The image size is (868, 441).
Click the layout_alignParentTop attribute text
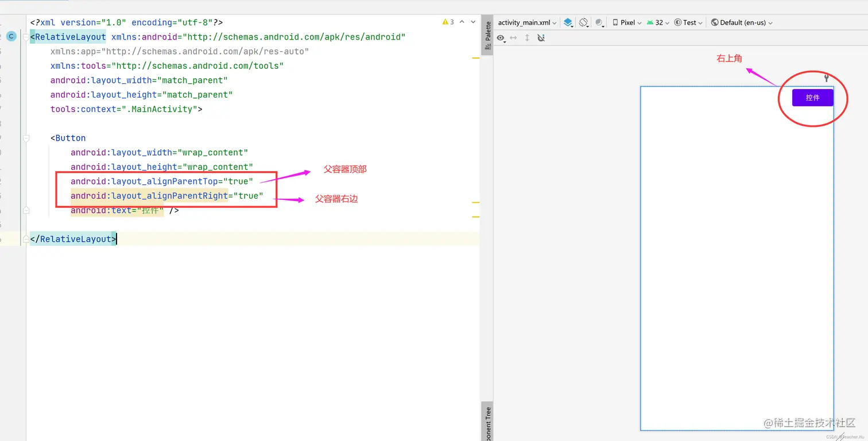point(162,181)
